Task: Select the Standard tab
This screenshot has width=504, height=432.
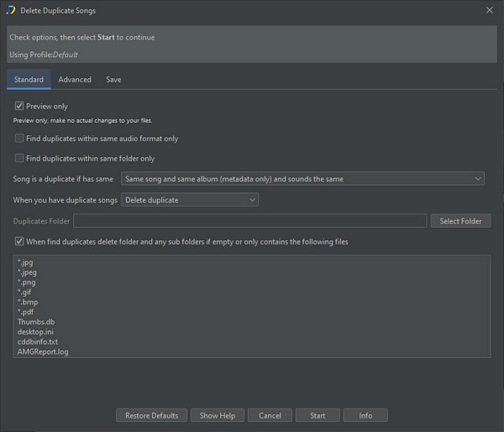Action: 29,80
